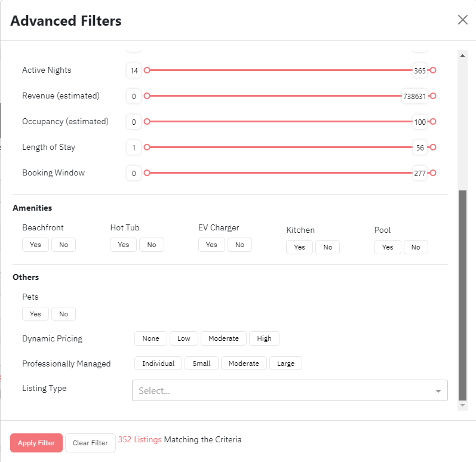The width and height of the screenshot is (476, 462).
Task: Close the Advanced Filters dialog
Action: (x=462, y=20)
